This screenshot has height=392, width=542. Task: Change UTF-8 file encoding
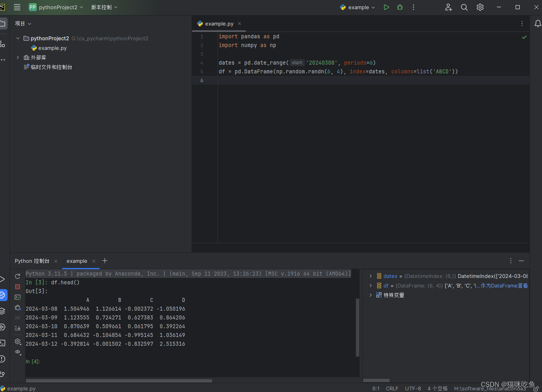coord(413,388)
